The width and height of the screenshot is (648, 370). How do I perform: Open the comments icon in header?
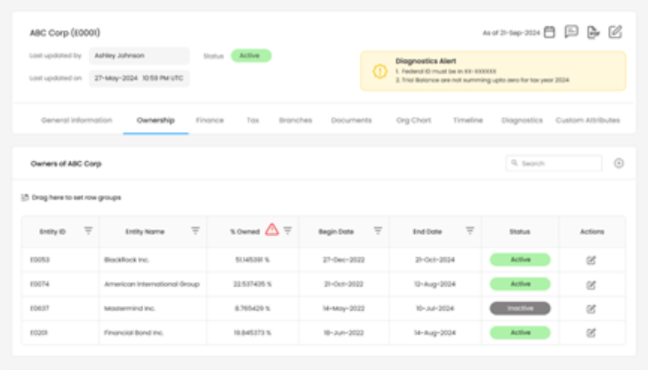571,32
